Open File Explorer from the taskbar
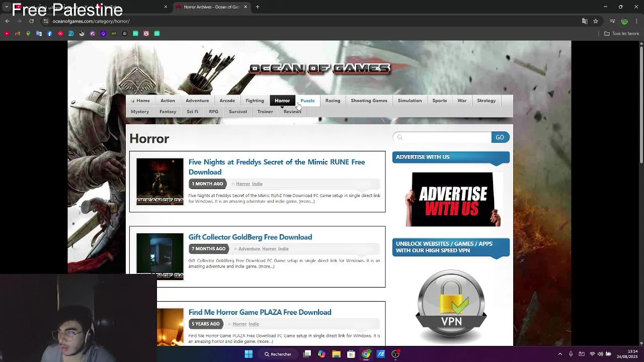This screenshot has height=362, width=644. [336, 354]
